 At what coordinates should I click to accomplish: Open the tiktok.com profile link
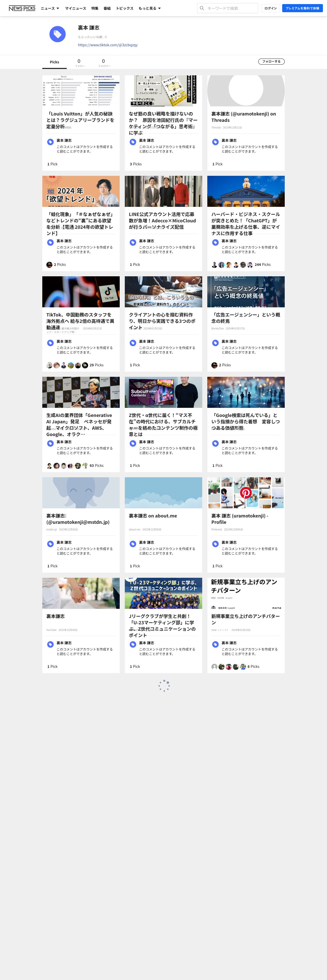108,45
